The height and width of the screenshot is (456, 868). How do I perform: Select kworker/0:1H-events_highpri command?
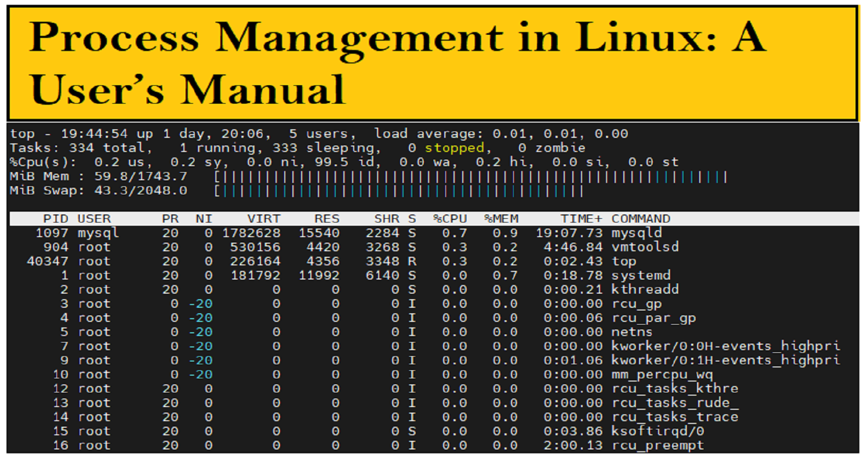(726, 360)
